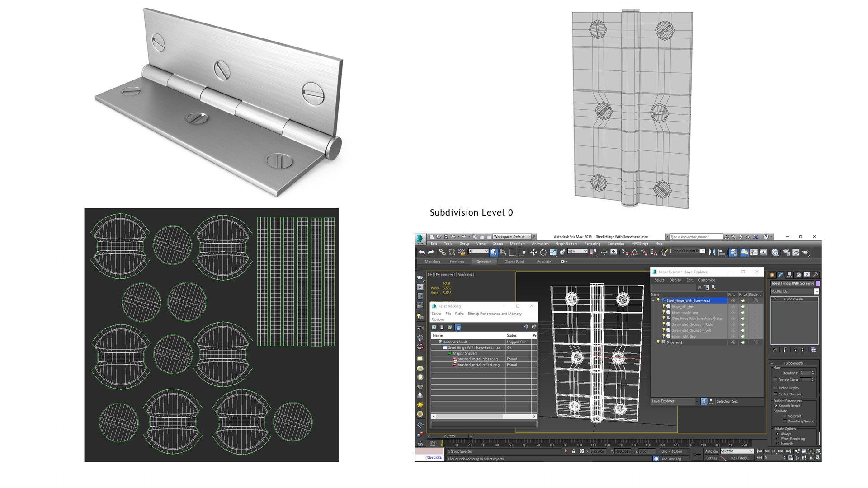
Task: Click the Auto Key button
Action: pyautogui.click(x=711, y=451)
